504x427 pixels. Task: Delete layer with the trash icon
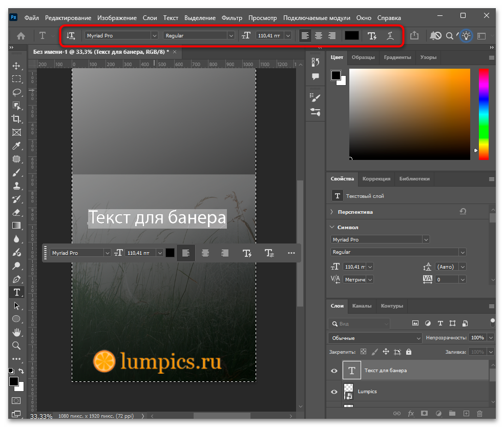click(x=479, y=414)
